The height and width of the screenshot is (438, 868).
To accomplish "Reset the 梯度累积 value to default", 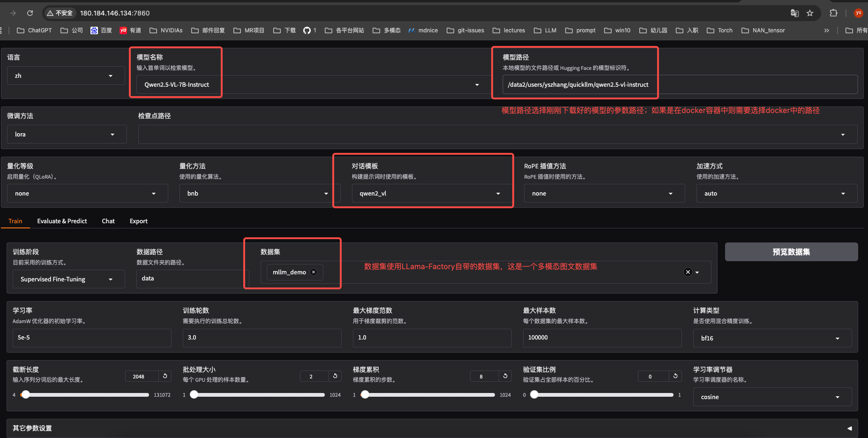I will click(505, 376).
